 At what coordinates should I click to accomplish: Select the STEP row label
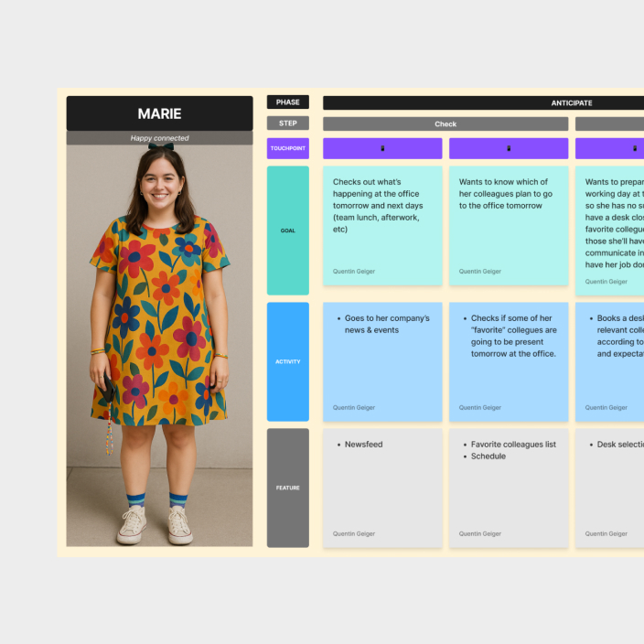click(288, 123)
